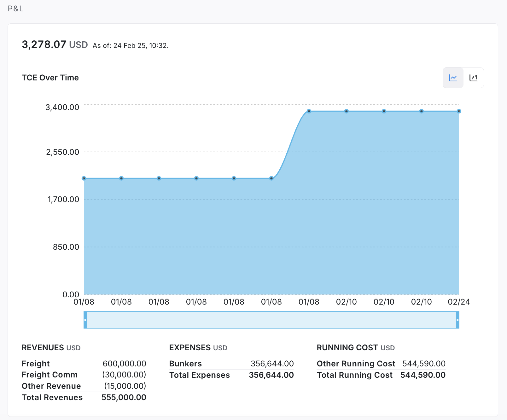Grab the left handle of the range slider
This screenshot has height=420, width=507.
(85, 320)
